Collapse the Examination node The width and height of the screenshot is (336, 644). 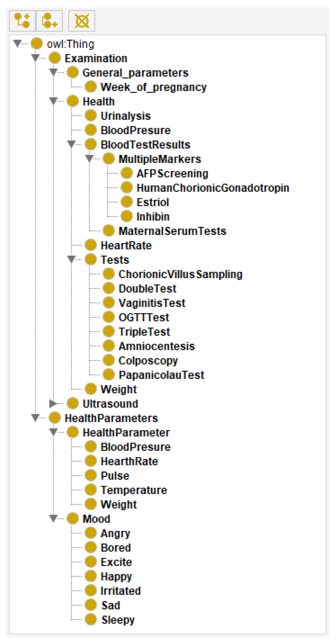point(35,58)
